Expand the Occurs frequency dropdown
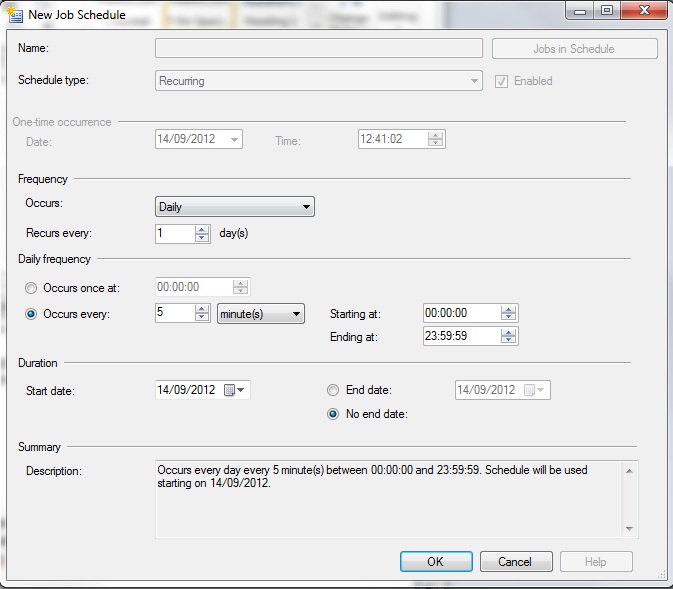 (x=306, y=207)
